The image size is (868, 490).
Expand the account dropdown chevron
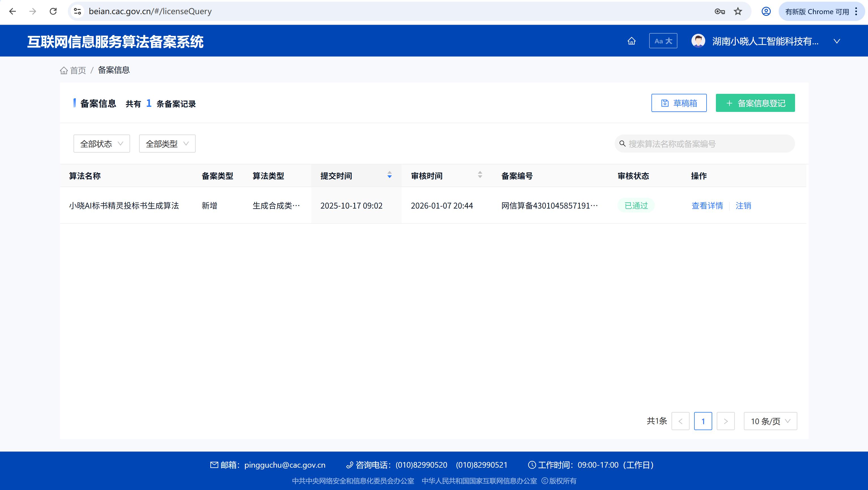pyautogui.click(x=837, y=42)
